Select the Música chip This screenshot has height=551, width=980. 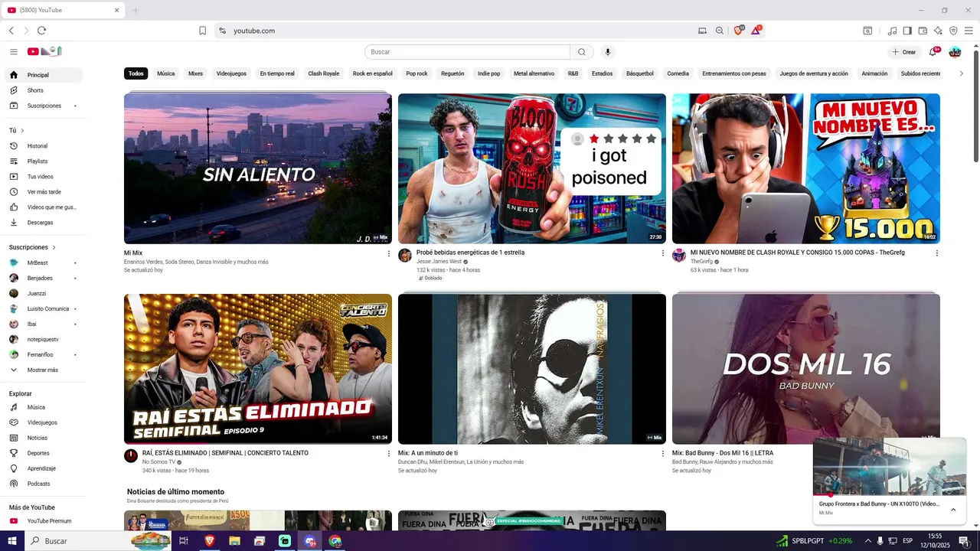pos(166,73)
